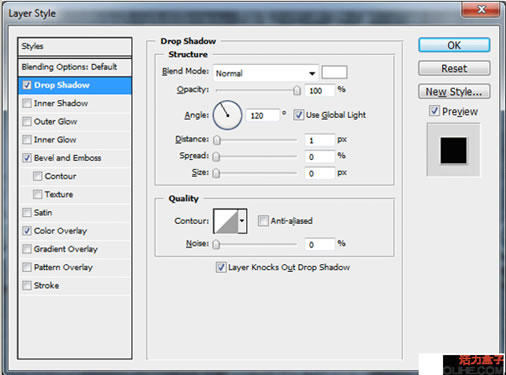Screen dimensions: 506x375
Task: Click the Angle dial
Action: coord(227,115)
